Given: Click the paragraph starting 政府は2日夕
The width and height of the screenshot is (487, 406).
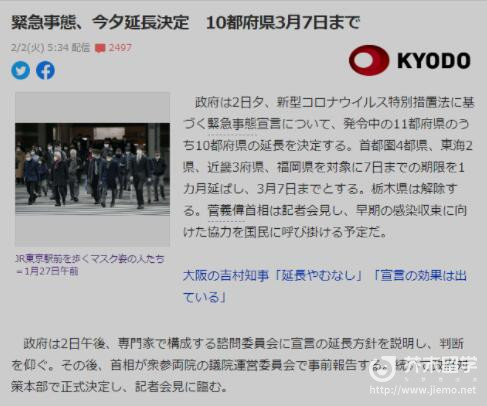Looking at the screenshot, I should (x=329, y=167).
